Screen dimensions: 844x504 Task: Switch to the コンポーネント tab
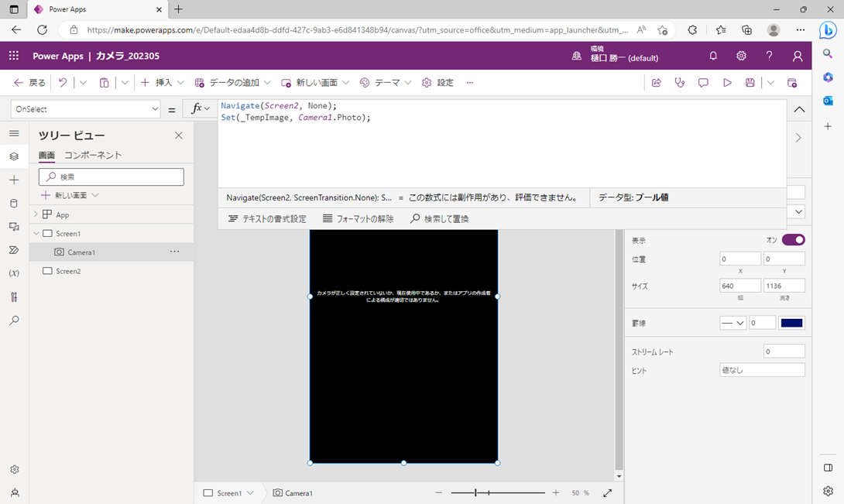[x=93, y=155]
